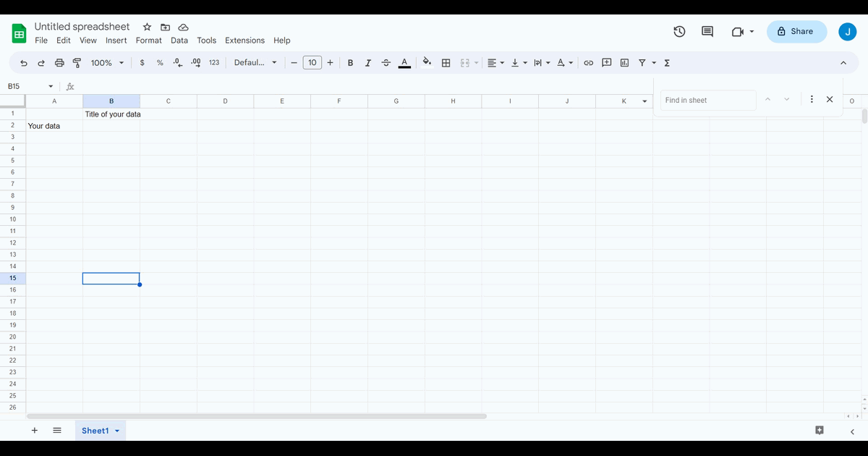Image resolution: width=868 pixels, height=456 pixels.
Task: Open find options three-dot menu
Action: [x=812, y=100]
